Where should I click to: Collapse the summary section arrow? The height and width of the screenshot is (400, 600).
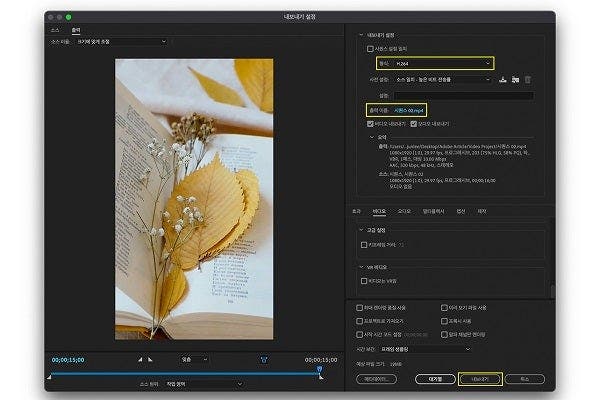[x=370, y=137]
